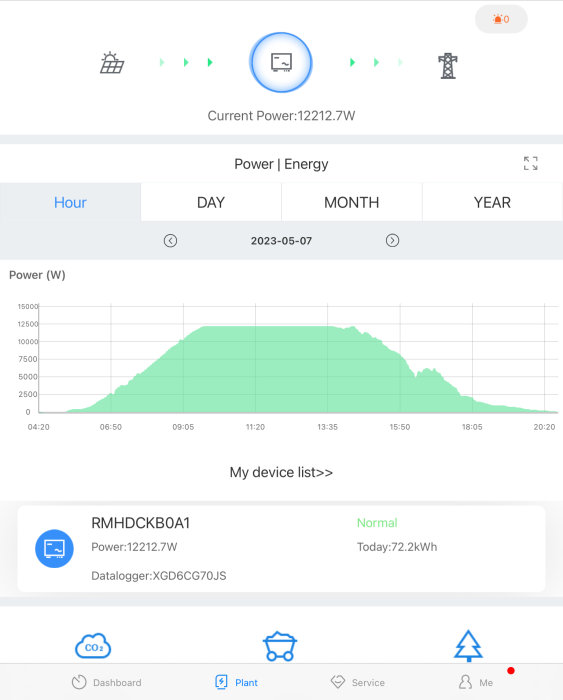The width and height of the screenshot is (563, 700).
Task: Go to next date
Action: tap(392, 241)
